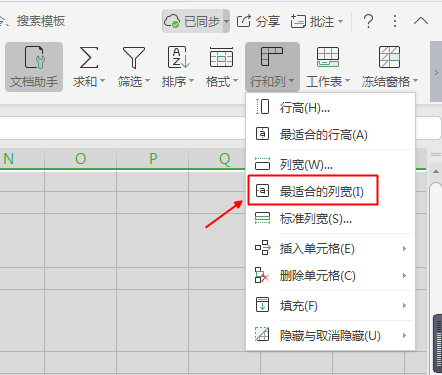Click the 排序 sort A-Z icon

tap(178, 57)
